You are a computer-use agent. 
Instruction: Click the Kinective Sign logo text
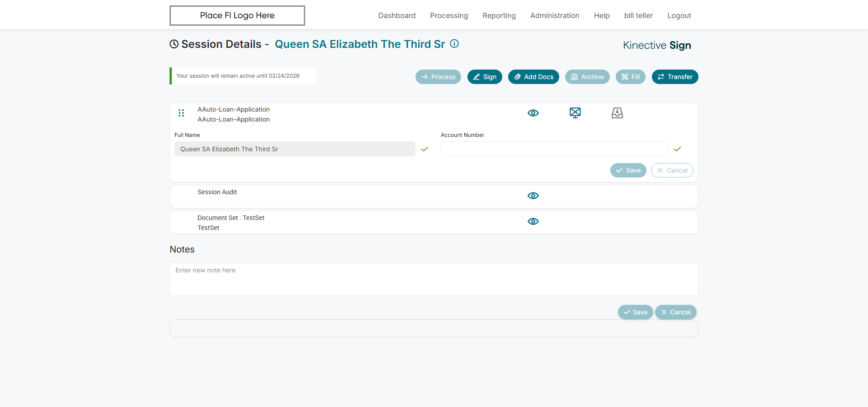coord(657,45)
